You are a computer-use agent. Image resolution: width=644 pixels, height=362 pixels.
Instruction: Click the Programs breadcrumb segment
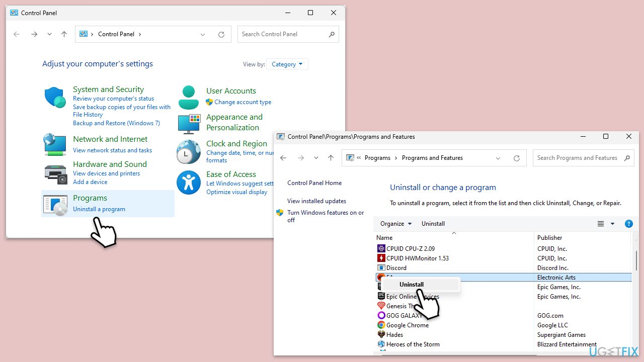coord(377,158)
